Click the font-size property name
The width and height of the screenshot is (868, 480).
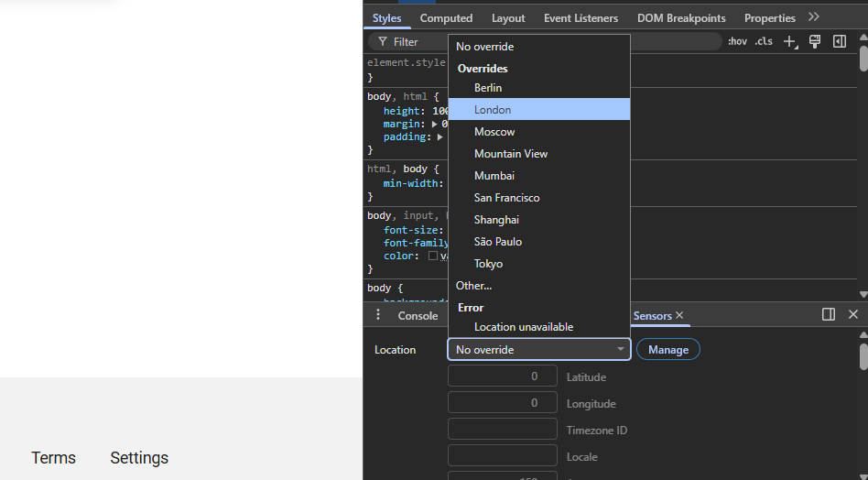click(411, 230)
